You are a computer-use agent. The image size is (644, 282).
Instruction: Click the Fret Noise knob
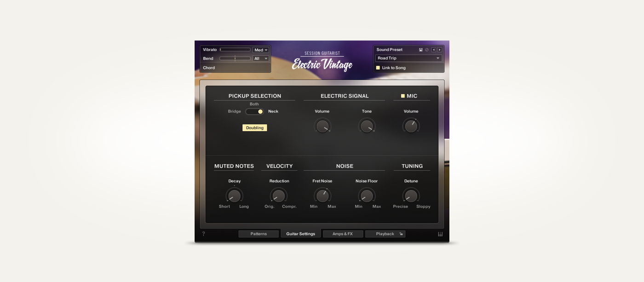(322, 196)
